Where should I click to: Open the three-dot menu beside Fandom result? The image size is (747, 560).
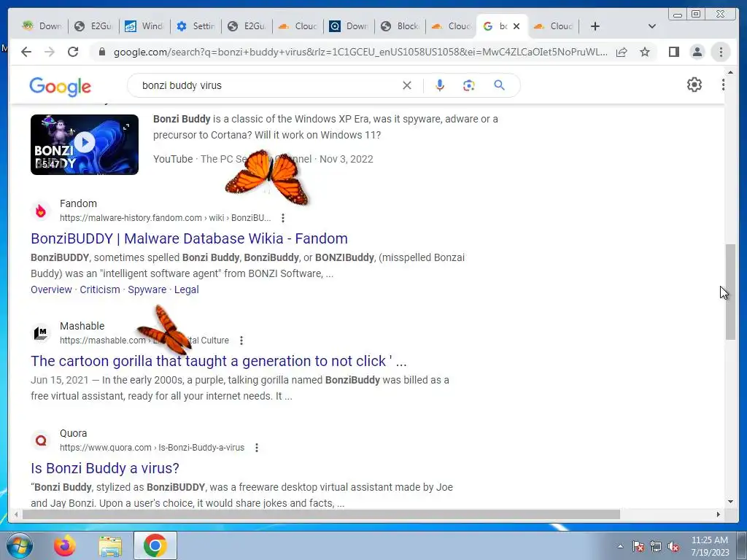point(283,218)
